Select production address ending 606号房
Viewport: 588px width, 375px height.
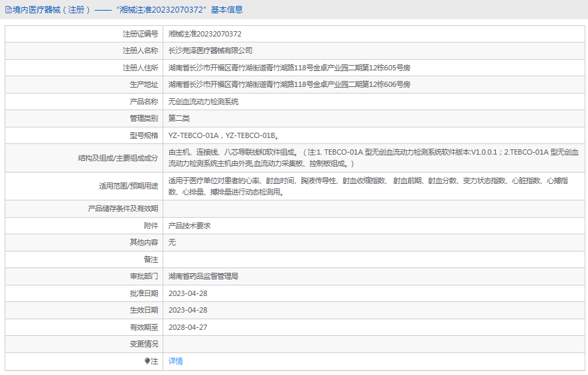(289, 84)
